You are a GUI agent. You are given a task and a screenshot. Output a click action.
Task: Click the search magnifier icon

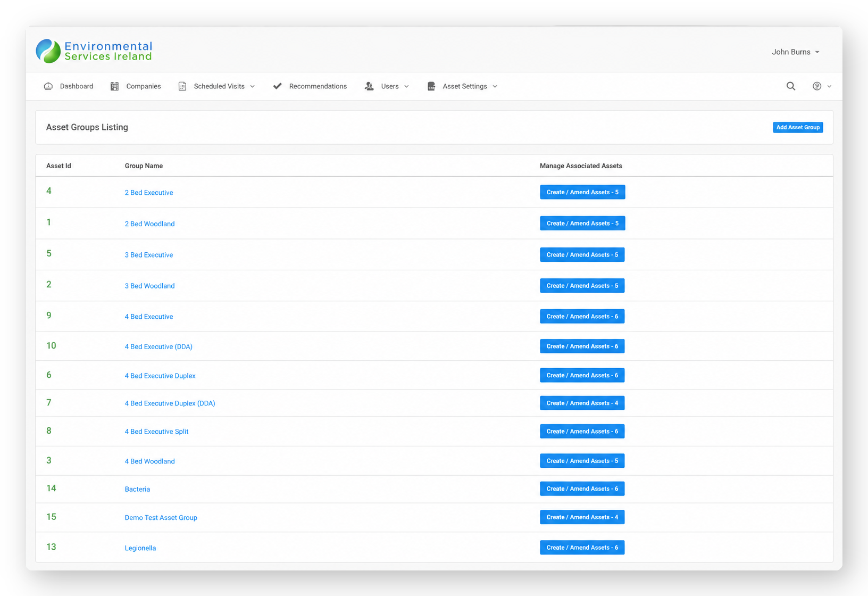pos(791,86)
